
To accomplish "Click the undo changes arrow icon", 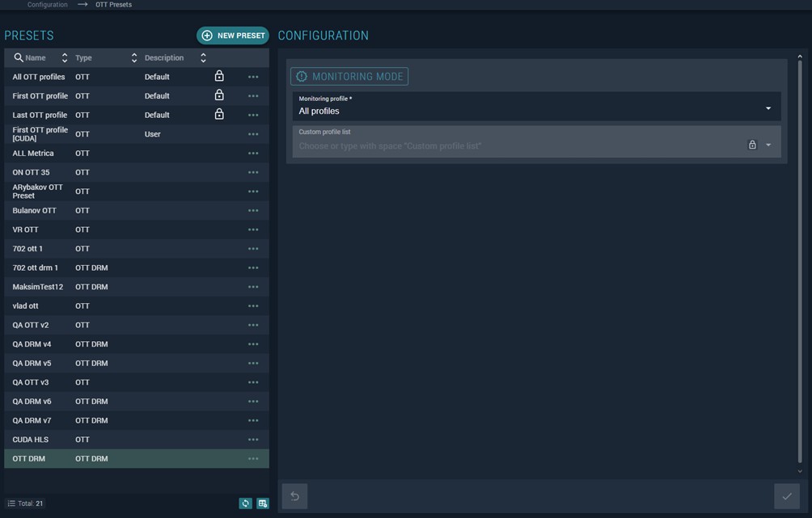I will (294, 496).
